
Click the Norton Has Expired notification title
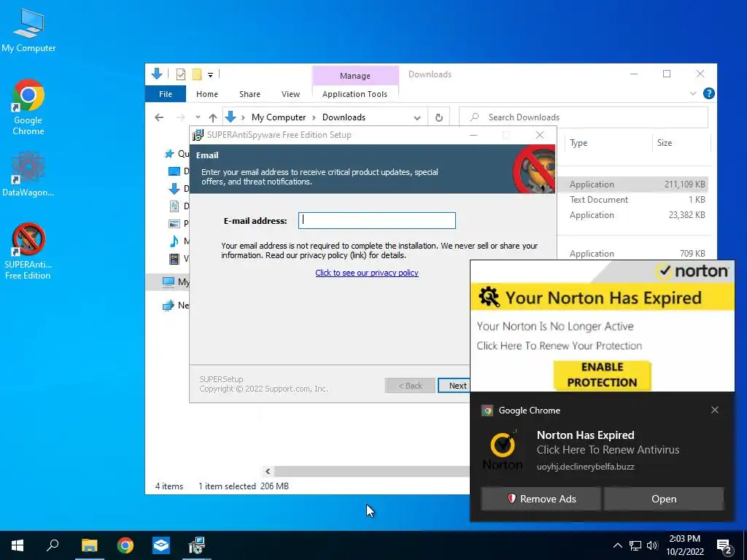pyautogui.click(x=585, y=435)
